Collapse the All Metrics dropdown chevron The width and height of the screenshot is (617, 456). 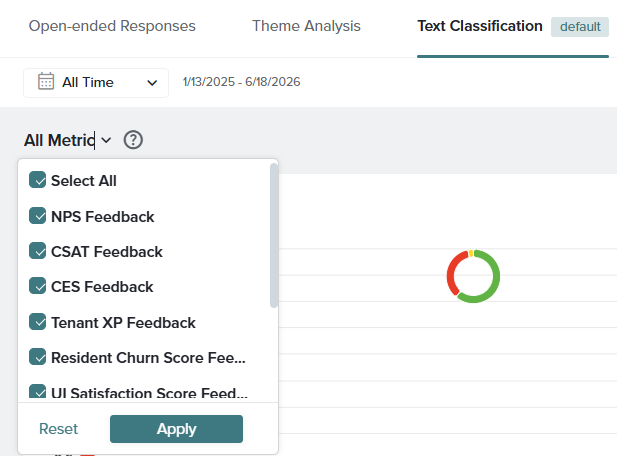pyautogui.click(x=106, y=140)
